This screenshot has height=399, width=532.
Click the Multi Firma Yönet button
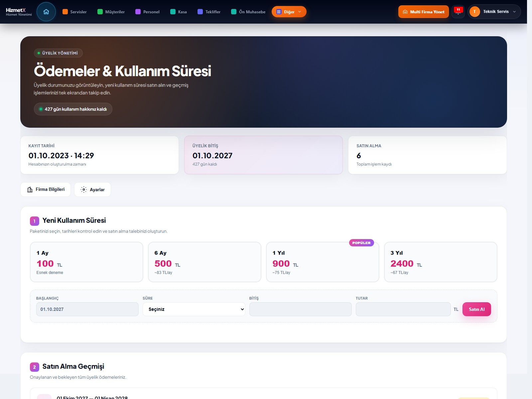point(424,12)
